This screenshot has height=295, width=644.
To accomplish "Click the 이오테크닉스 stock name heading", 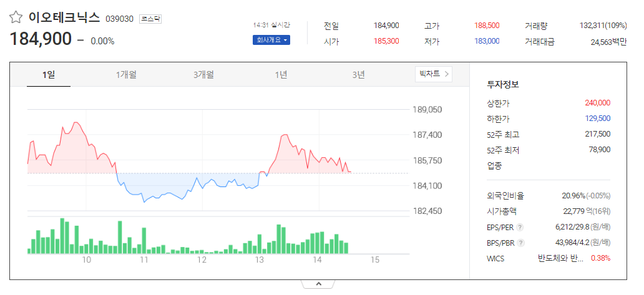I will tap(64, 17).
